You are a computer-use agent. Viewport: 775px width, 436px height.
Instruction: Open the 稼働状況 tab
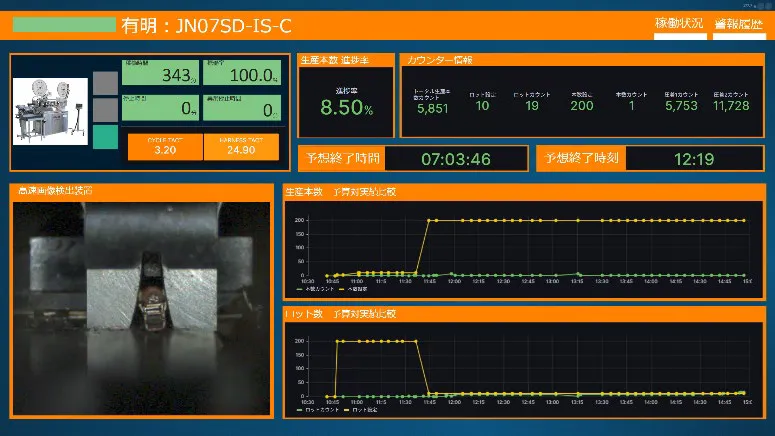click(x=679, y=26)
